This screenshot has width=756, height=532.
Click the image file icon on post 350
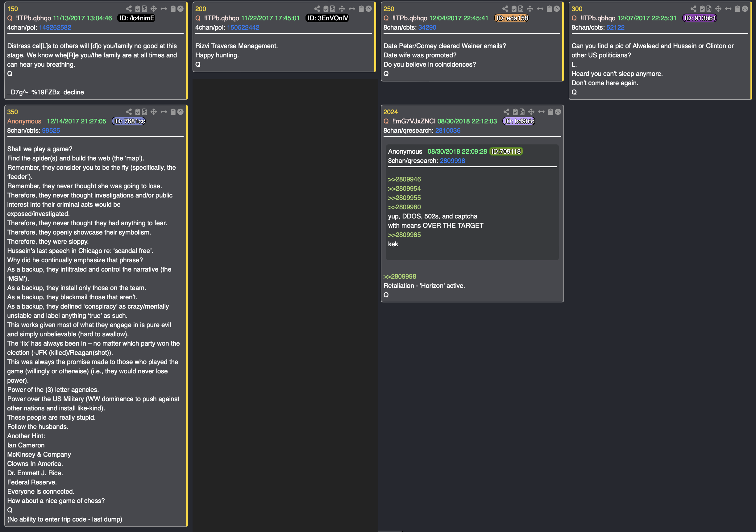coord(144,112)
